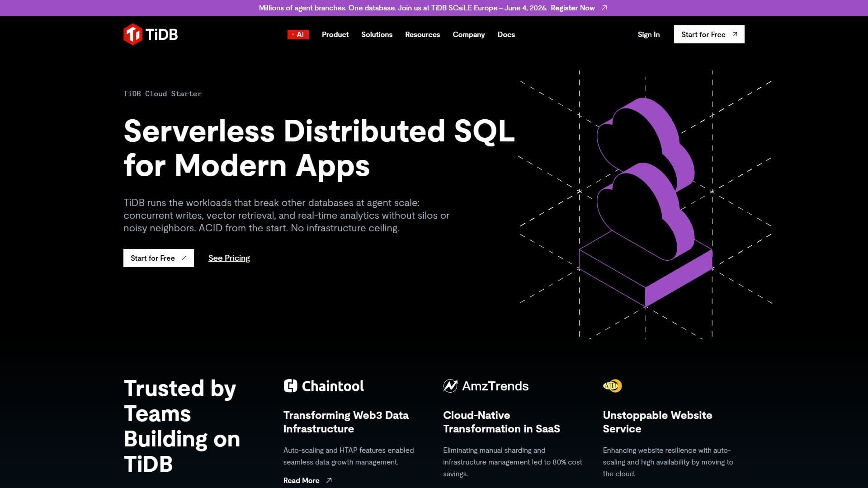Open Transforming Web3 Data Infrastructure heading
The height and width of the screenshot is (488, 868).
[346, 422]
